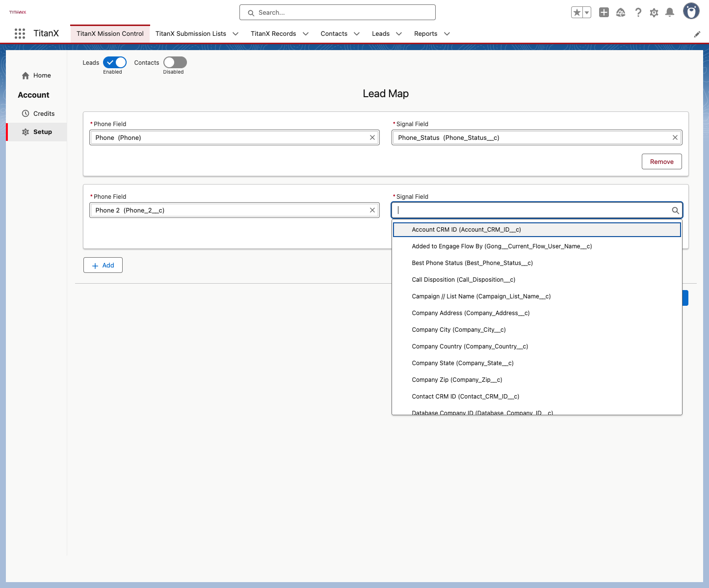
Task: Choose Company Country option
Action: (537, 347)
